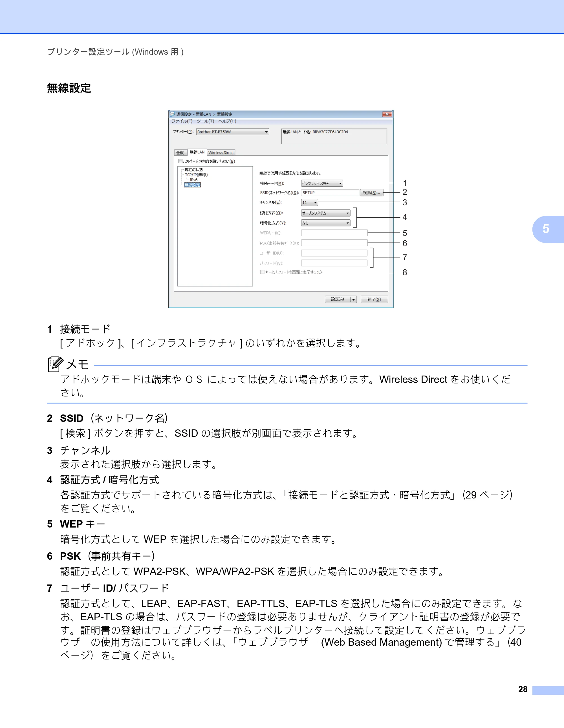Click the WEPキー input field
Viewport: 564px width, 728px height.
334,233
